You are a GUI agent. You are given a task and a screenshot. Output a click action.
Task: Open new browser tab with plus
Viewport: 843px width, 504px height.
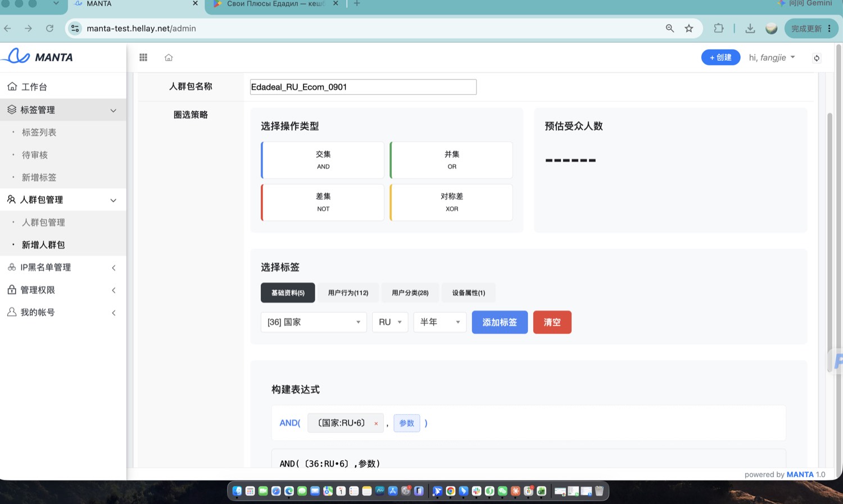point(356,3)
